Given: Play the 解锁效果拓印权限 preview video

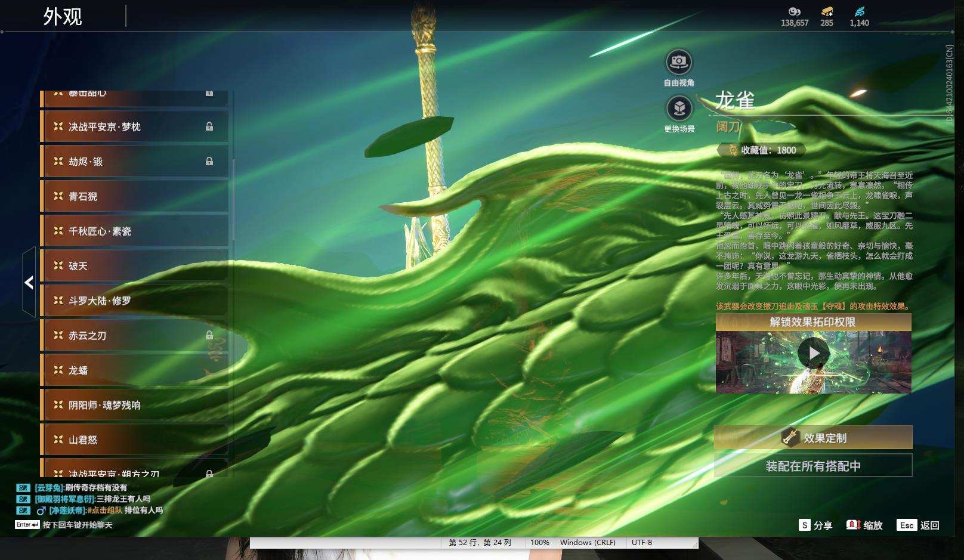Looking at the screenshot, I should click(x=814, y=353).
